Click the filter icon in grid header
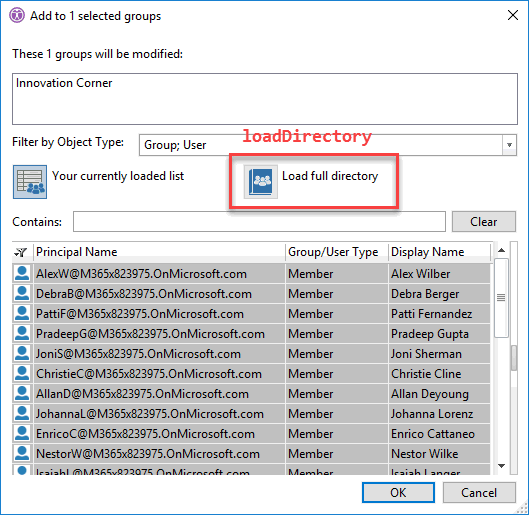 (x=21, y=252)
